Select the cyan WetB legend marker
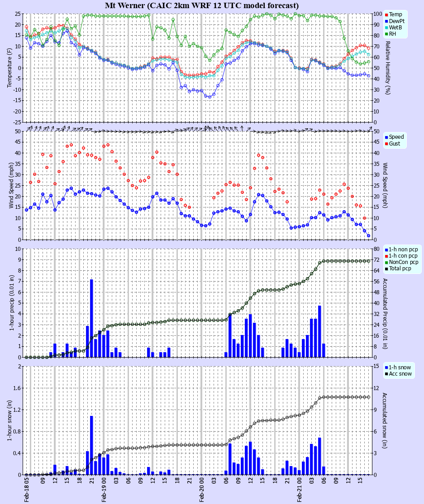424x504 pixels. tap(386, 28)
